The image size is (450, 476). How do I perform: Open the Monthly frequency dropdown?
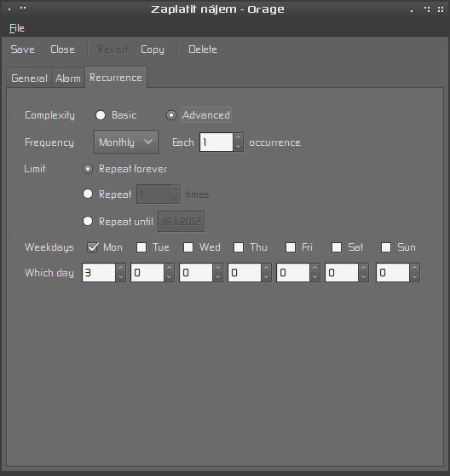[126, 142]
